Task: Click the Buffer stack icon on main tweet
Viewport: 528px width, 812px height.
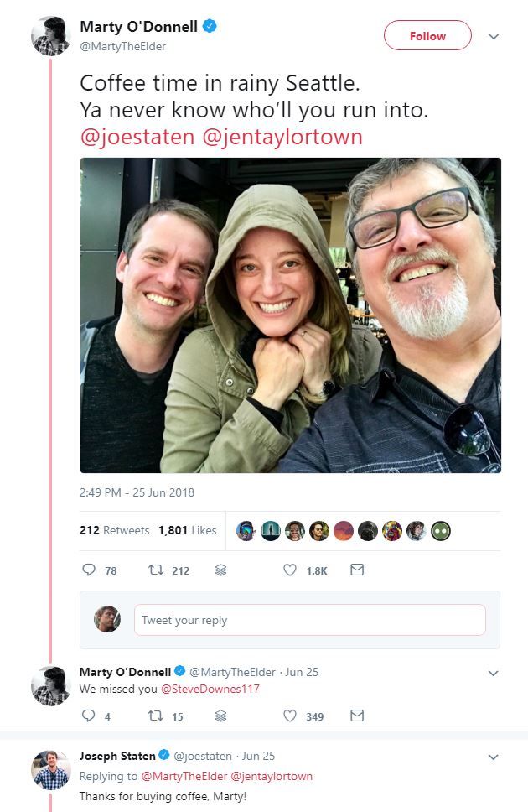Action: pyautogui.click(x=220, y=570)
